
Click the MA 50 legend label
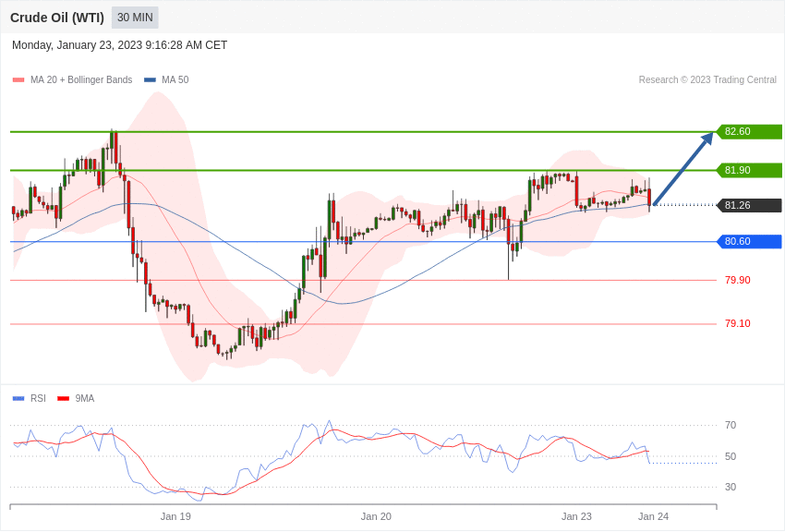coord(175,80)
